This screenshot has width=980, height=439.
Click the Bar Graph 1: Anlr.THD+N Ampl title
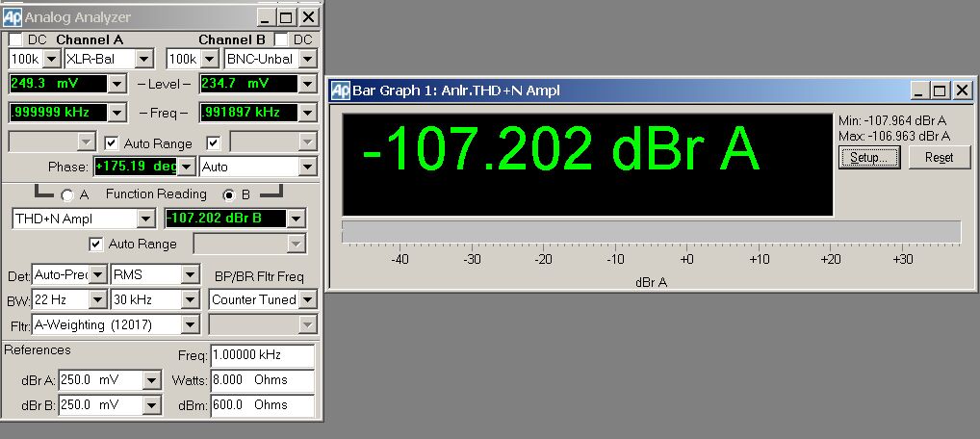pos(455,90)
